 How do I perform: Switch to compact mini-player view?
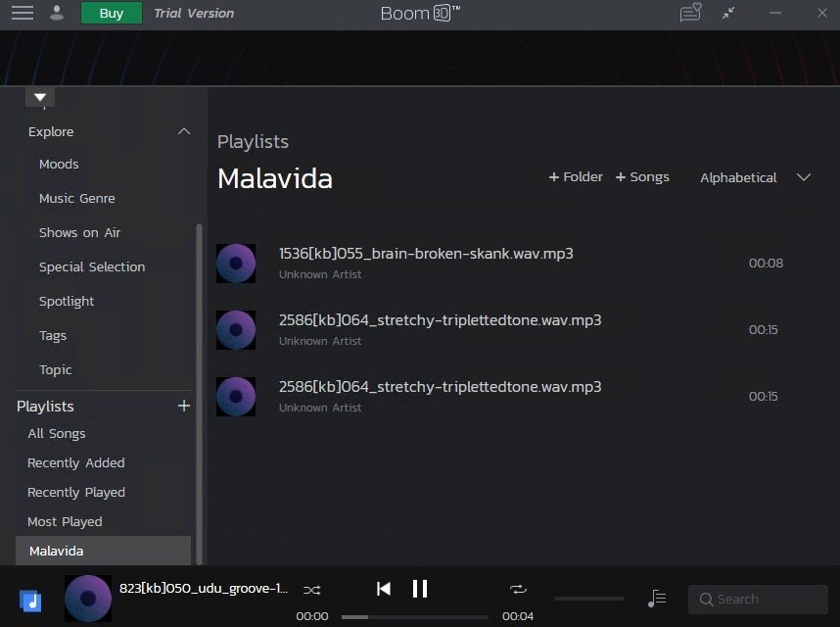tap(728, 14)
